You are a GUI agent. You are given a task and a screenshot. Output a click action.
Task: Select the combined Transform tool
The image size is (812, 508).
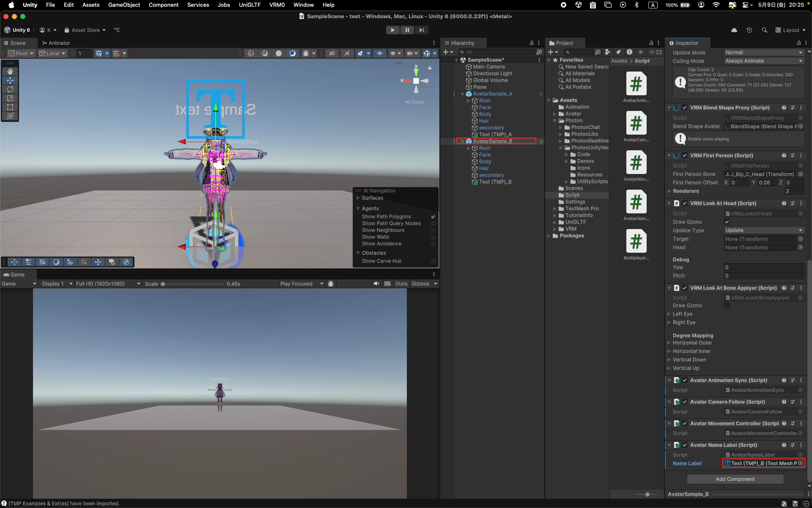coord(10,116)
